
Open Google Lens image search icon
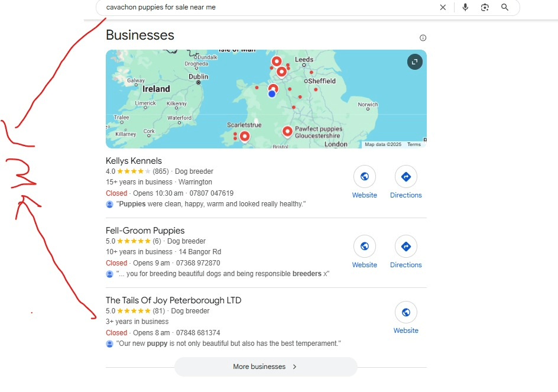tap(485, 7)
